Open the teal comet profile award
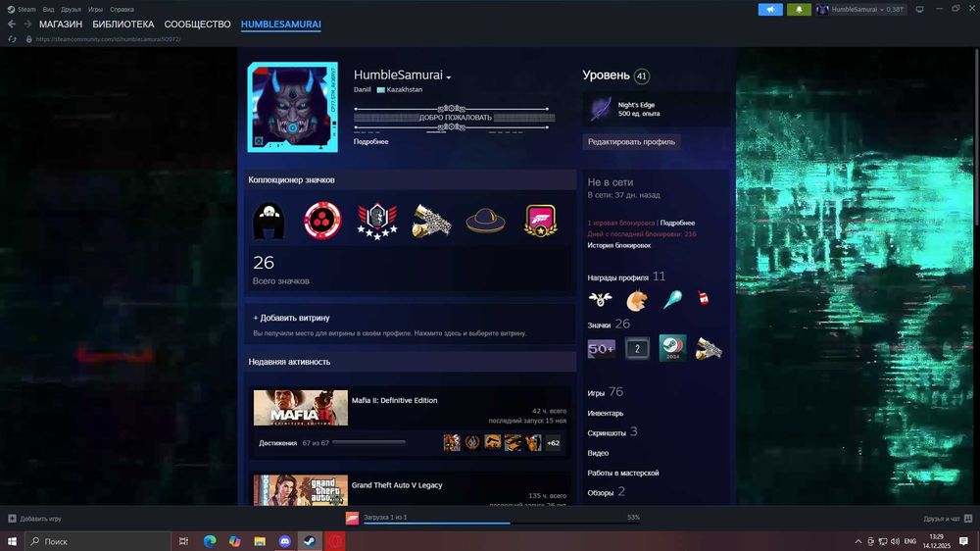 [x=672, y=300]
